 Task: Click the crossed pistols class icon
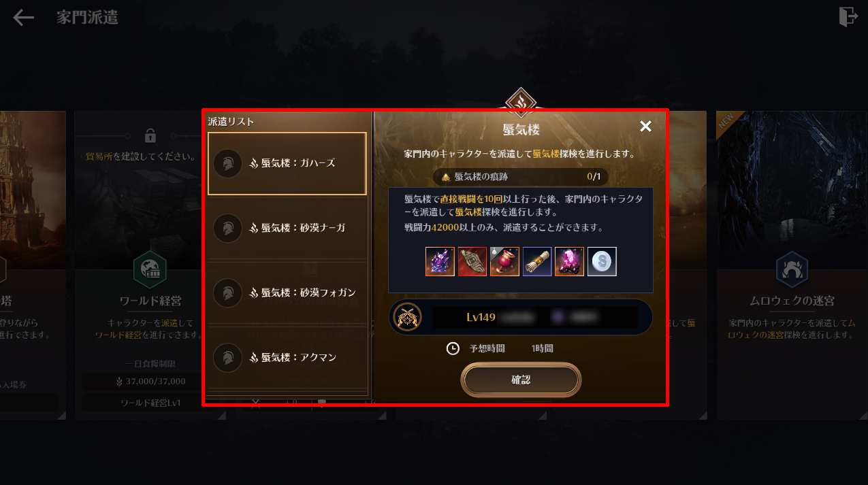[x=408, y=317]
